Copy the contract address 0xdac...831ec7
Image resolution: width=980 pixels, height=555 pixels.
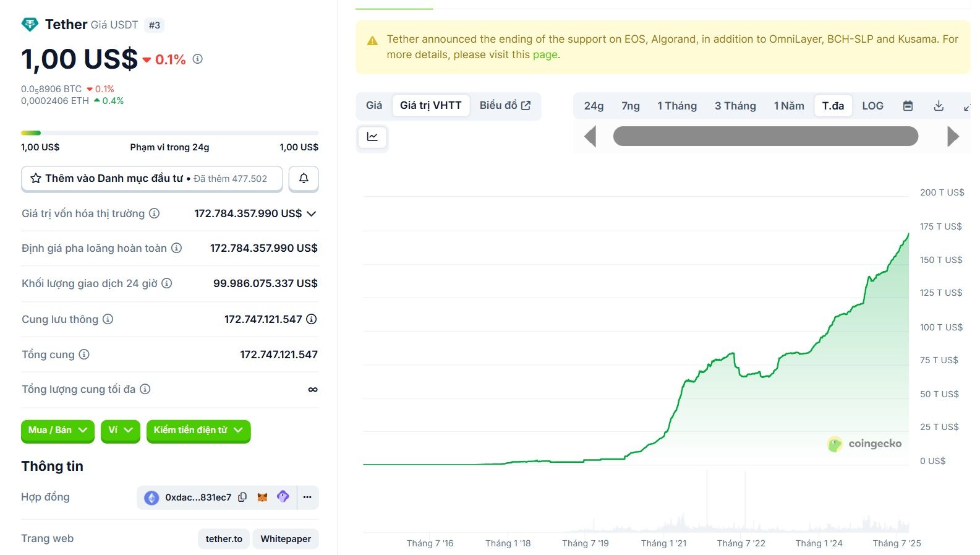243,497
